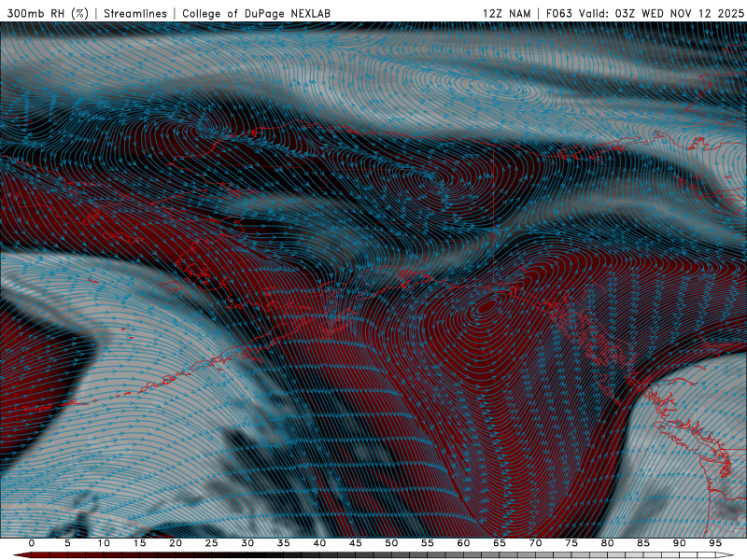The image size is (747, 560).
Task: Click the dark red left arrow end of color bar
Action: (21, 555)
